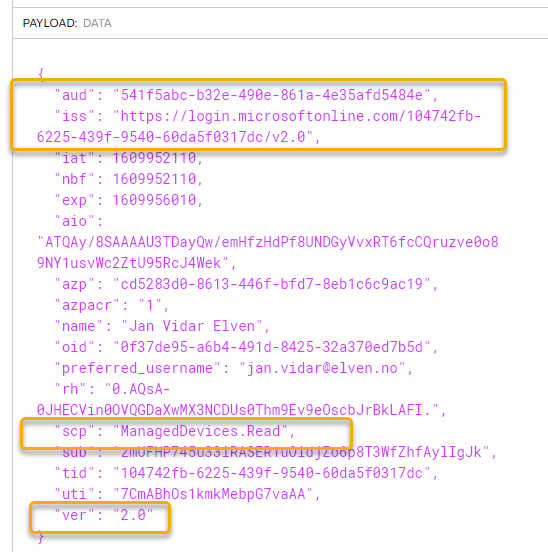Screen dimensions: 548x552
Task: Click the exp value 1609956010
Action: point(154,200)
